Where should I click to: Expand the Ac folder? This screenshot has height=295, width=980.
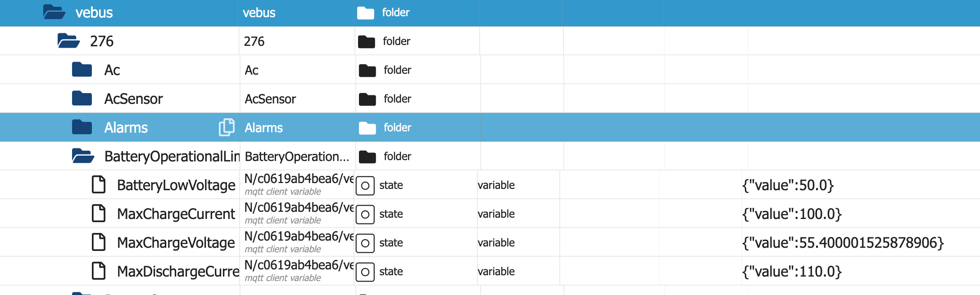pos(82,70)
